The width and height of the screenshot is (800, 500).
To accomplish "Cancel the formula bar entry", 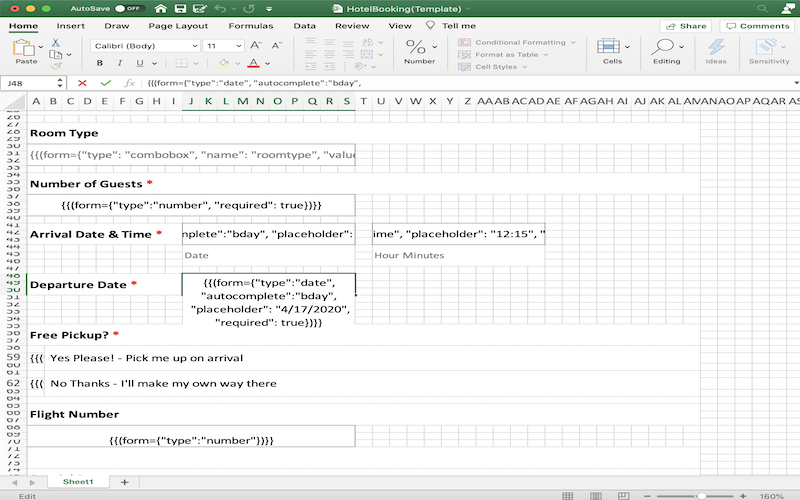I will pos(81,84).
